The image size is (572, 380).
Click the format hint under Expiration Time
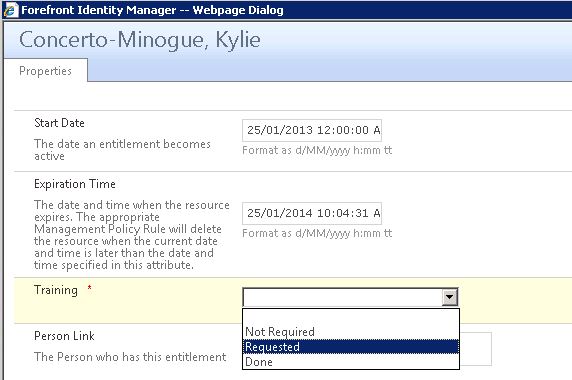click(317, 233)
